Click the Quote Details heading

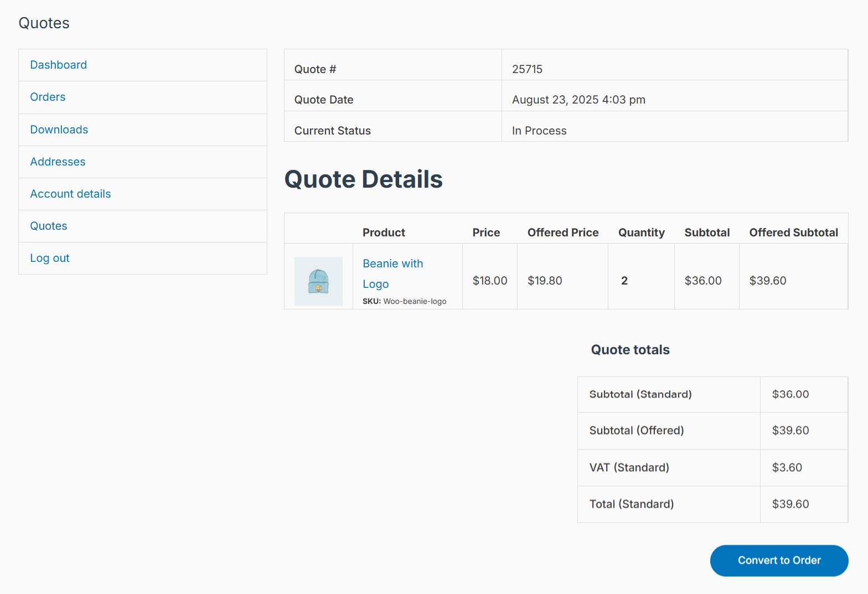click(363, 179)
